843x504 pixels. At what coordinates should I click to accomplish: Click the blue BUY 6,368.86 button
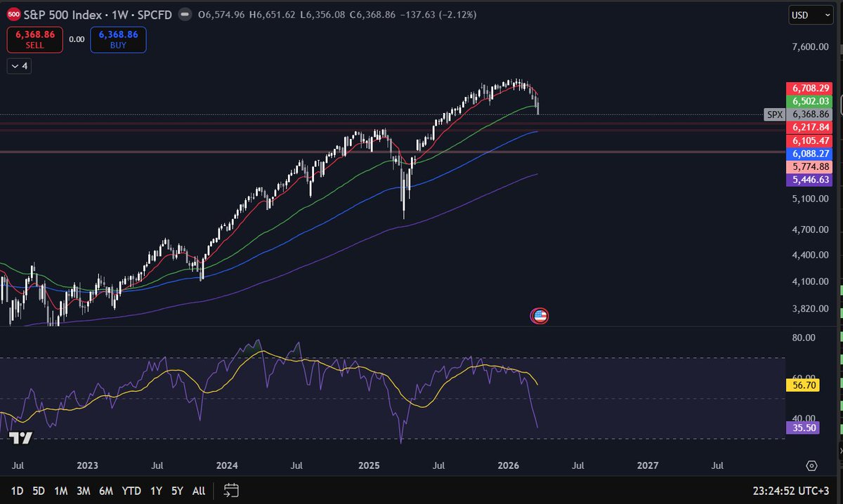pos(118,40)
